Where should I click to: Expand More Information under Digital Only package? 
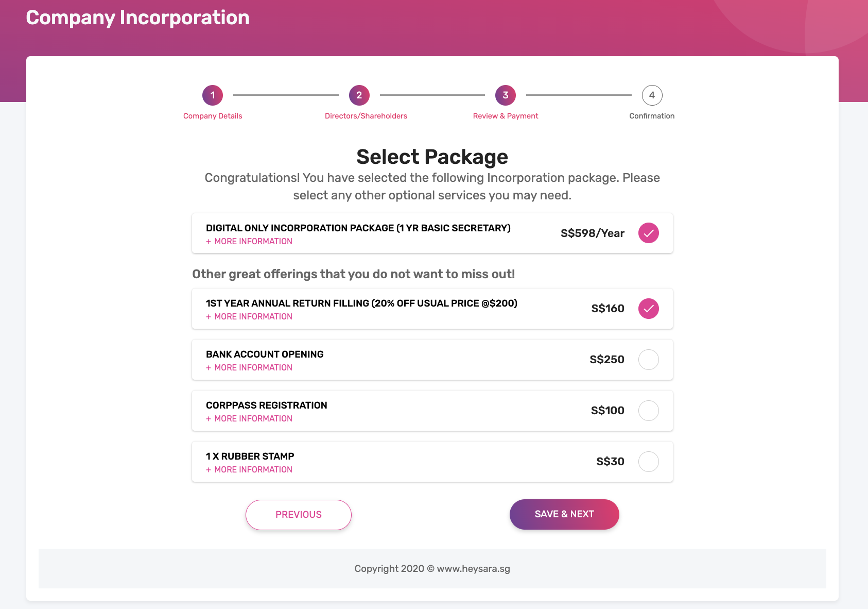pyautogui.click(x=249, y=241)
